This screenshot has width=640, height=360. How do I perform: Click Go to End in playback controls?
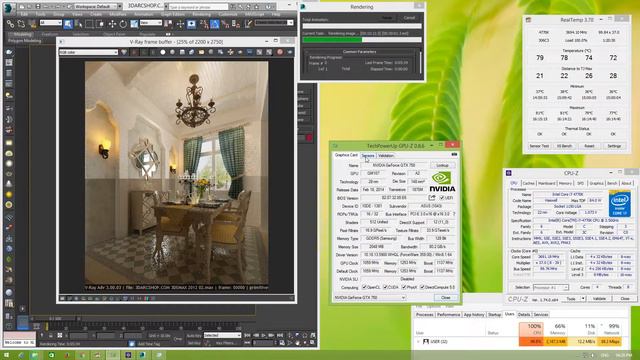coord(280,335)
